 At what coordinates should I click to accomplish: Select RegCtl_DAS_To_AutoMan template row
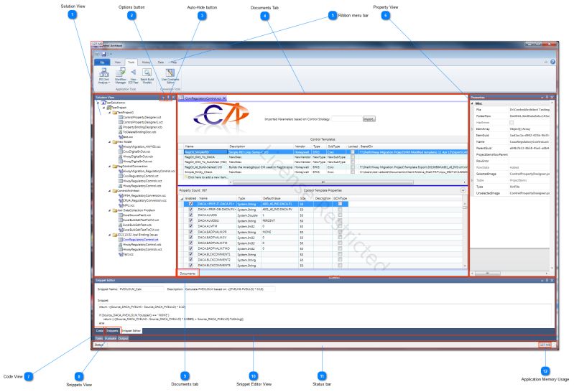coord(325,162)
